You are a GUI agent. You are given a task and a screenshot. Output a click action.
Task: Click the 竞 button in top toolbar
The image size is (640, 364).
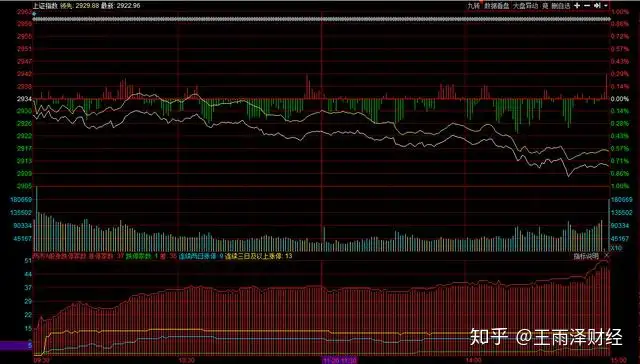[545, 6]
